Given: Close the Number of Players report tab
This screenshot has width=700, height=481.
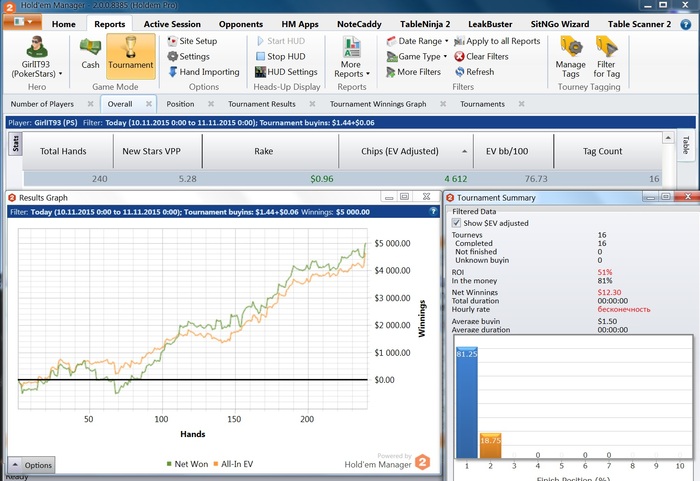Looking at the screenshot, I should tap(91, 104).
